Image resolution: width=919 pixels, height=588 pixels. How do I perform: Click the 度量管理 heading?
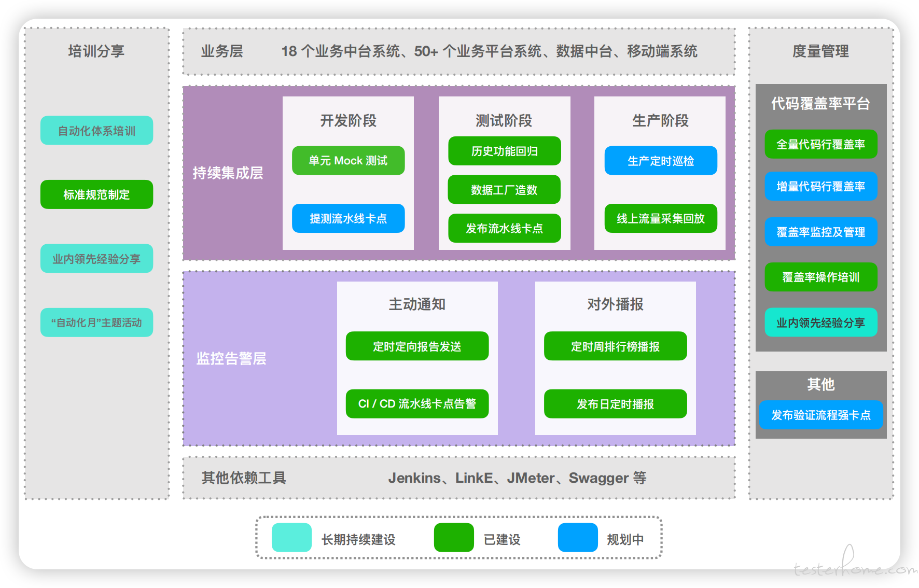tap(820, 51)
